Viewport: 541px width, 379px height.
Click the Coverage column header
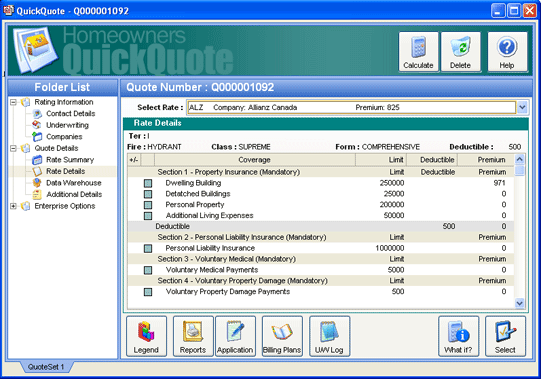[x=255, y=160]
